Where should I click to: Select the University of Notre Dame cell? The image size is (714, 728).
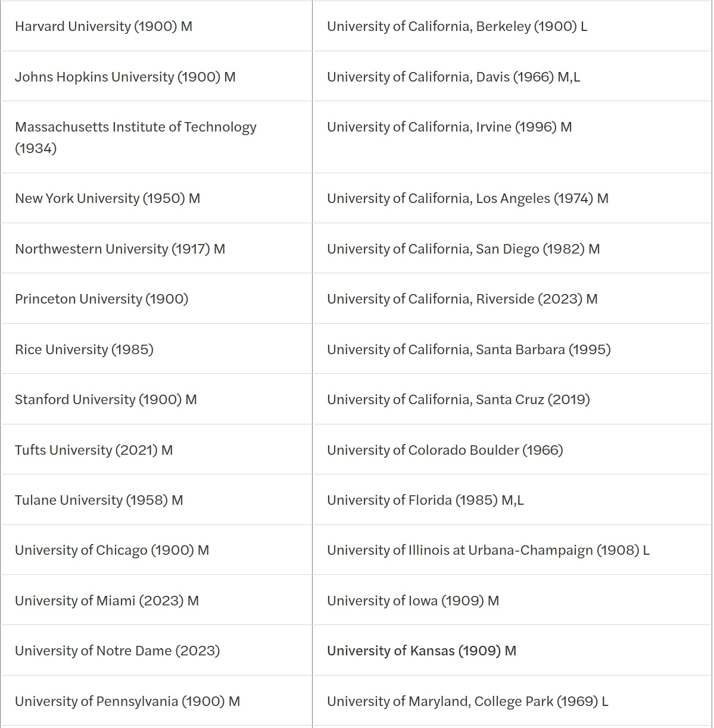pos(117,651)
